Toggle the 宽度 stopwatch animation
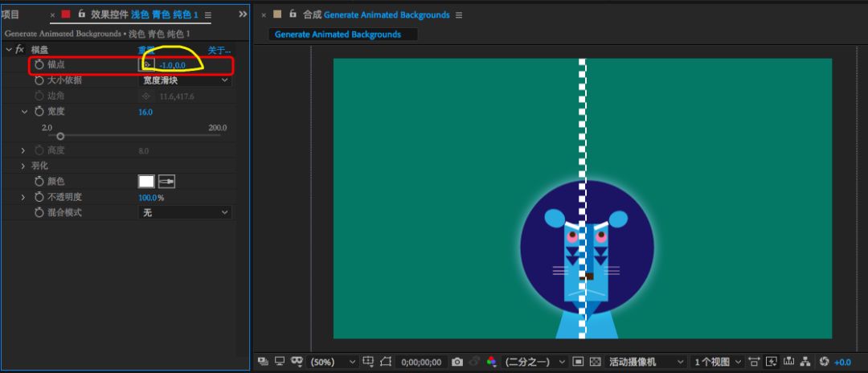Image resolution: width=868 pixels, height=373 pixels. [x=39, y=112]
